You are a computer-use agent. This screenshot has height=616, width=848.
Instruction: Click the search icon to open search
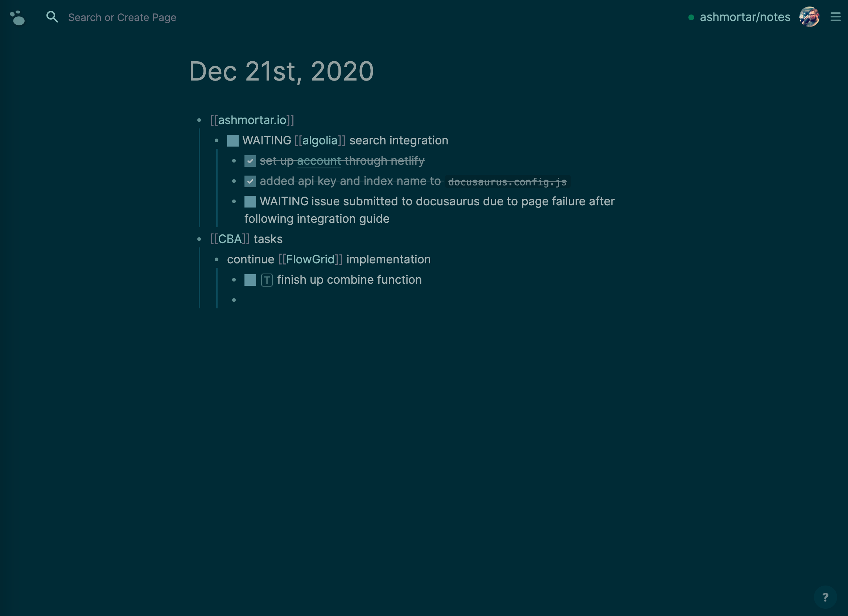coord(53,17)
